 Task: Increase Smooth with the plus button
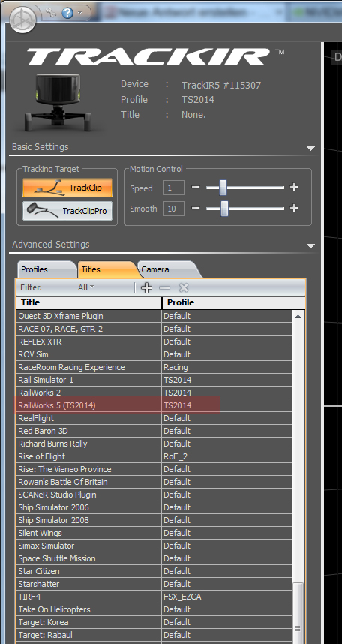[293, 208]
